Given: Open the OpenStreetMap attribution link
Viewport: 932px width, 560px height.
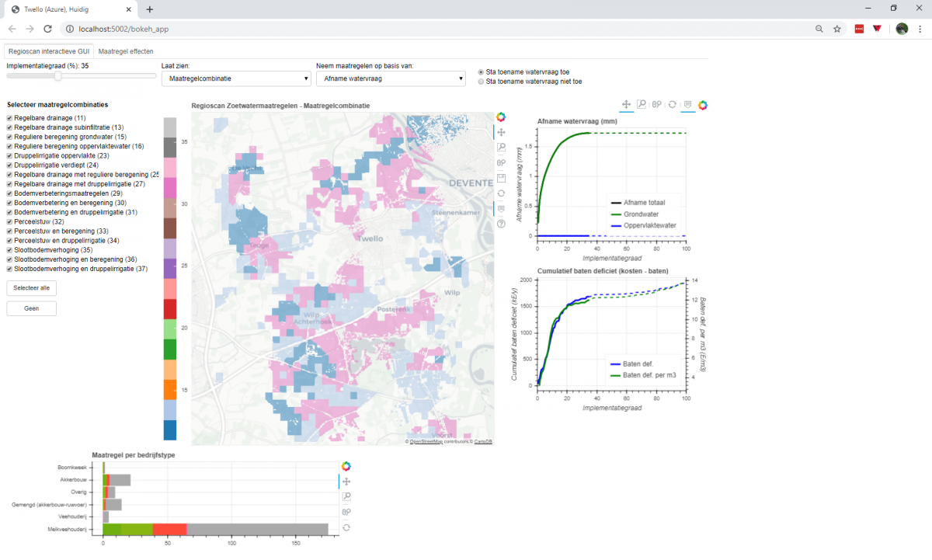Looking at the screenshot, I should (426, 441).
